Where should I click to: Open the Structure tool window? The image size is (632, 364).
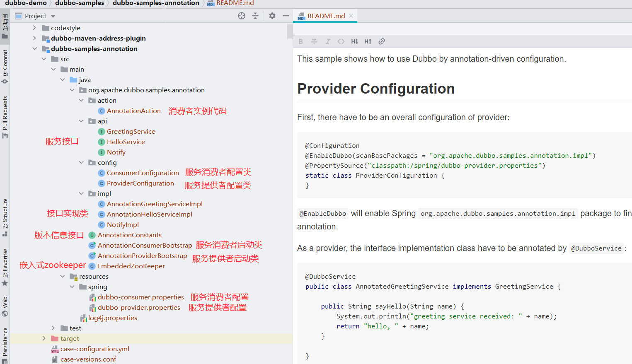point(5,217)
